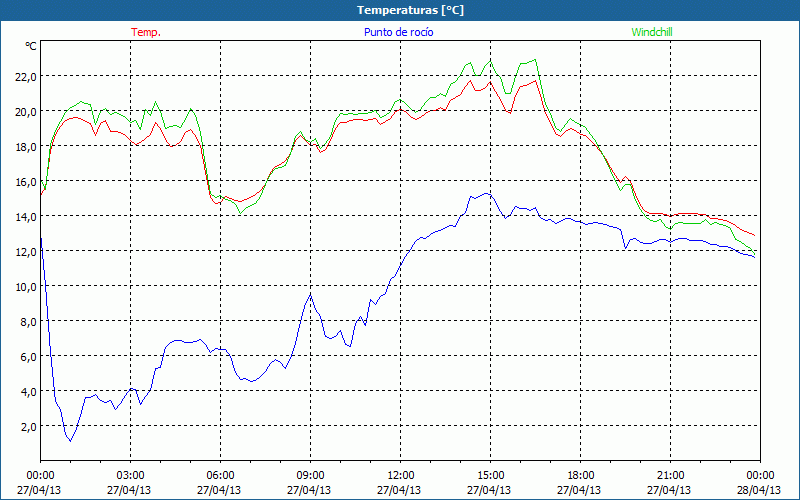800x500 pixels.
Task: Click the 06:00 time axis label
Action: pos(220,476)
